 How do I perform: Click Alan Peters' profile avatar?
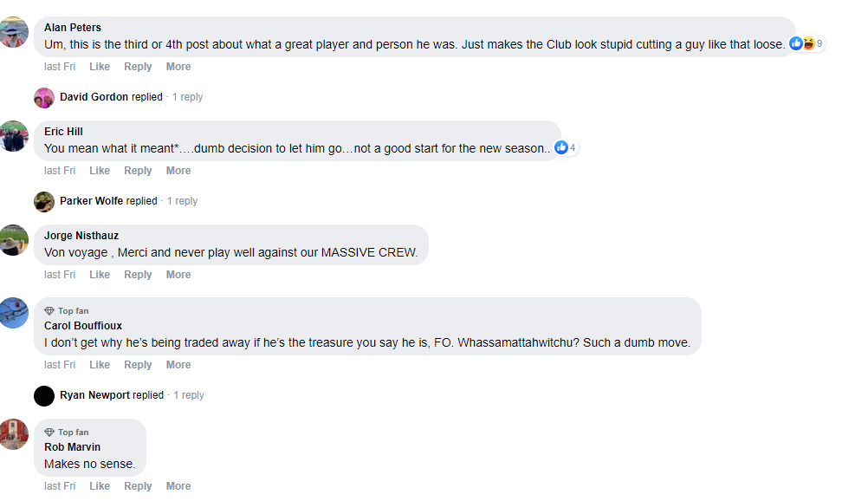(x=15, y=32)
